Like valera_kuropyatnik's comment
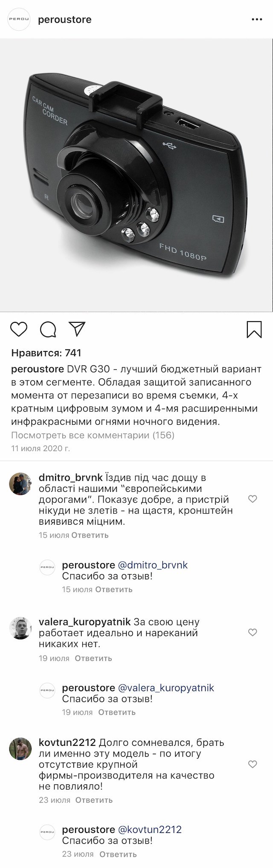 pyautogui.click(x=253, y=632)
